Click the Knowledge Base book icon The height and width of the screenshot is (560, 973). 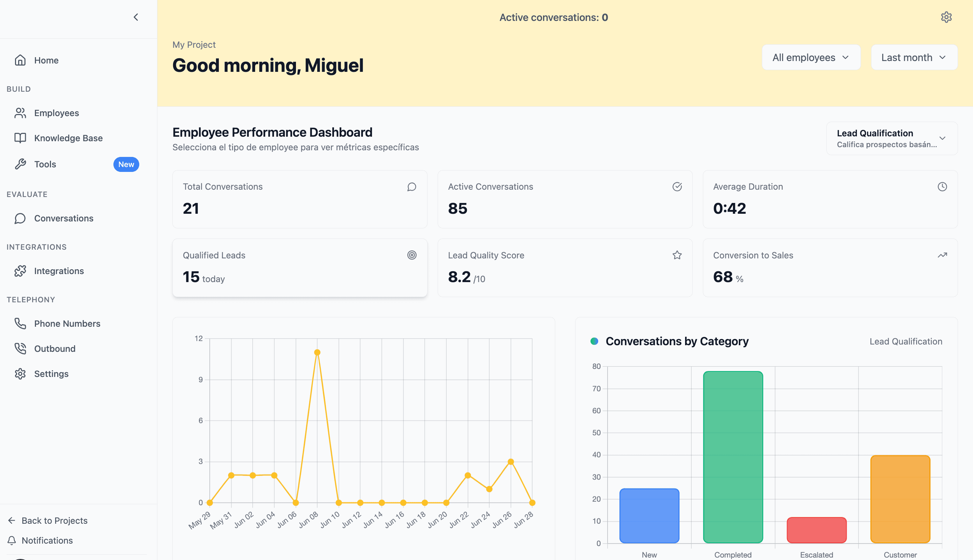(x=20, y=138)
